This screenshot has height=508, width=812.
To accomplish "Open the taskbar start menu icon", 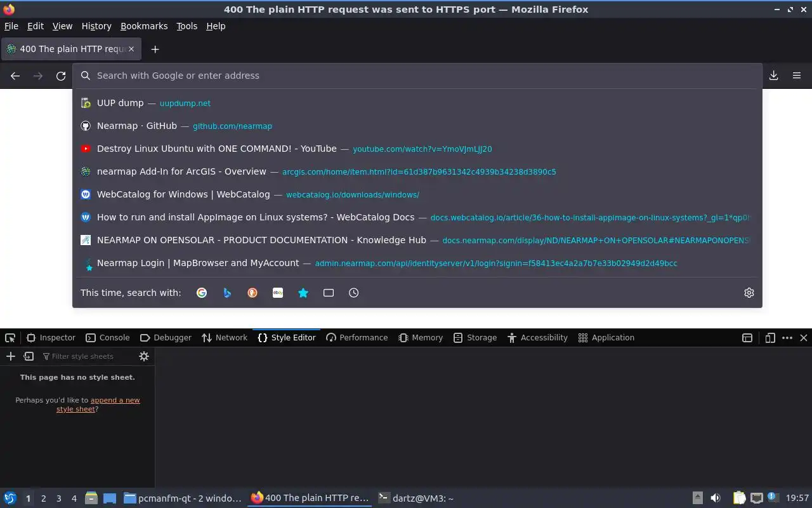I will pyautogui.click(x=10, y=498).
